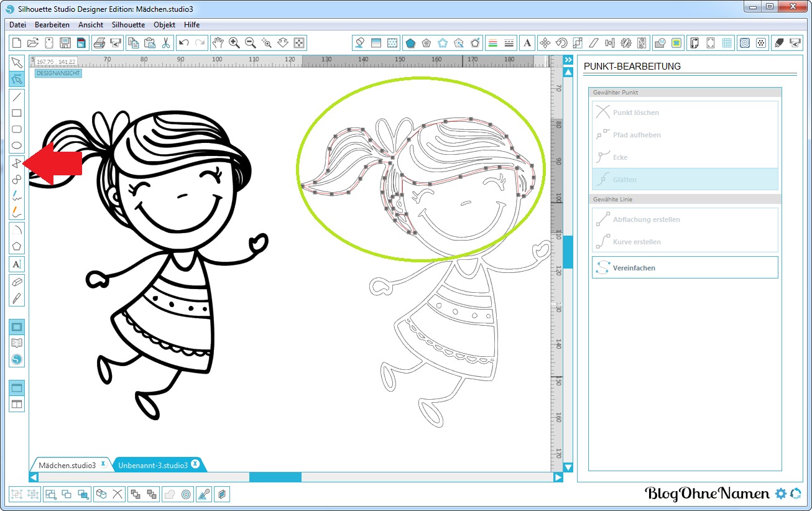The image size is (812, 511).
Task: Click the vertical scrollbar thumb
Action: [568, 252]
